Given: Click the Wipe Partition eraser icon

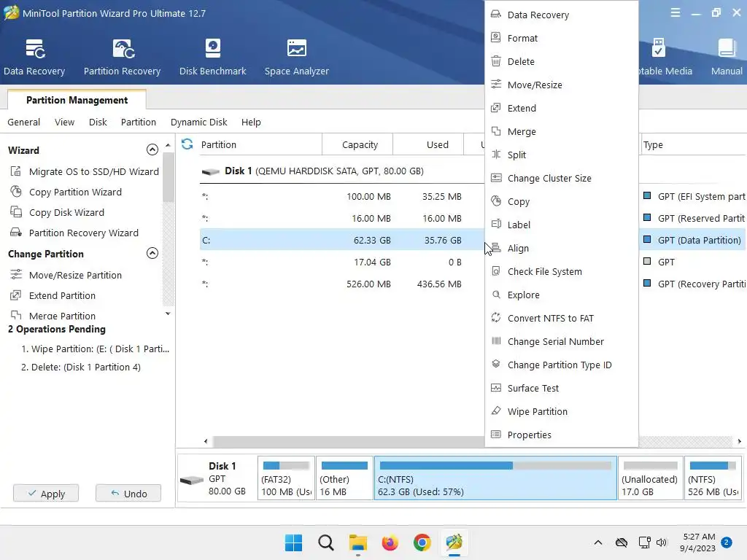Looking at the screenshot, I should (496, 411).
